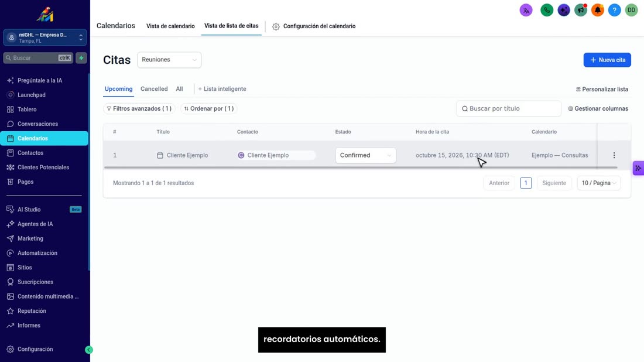Open the purple floating side widget
The height and width of the screenshot is (362, 644).
638,168
